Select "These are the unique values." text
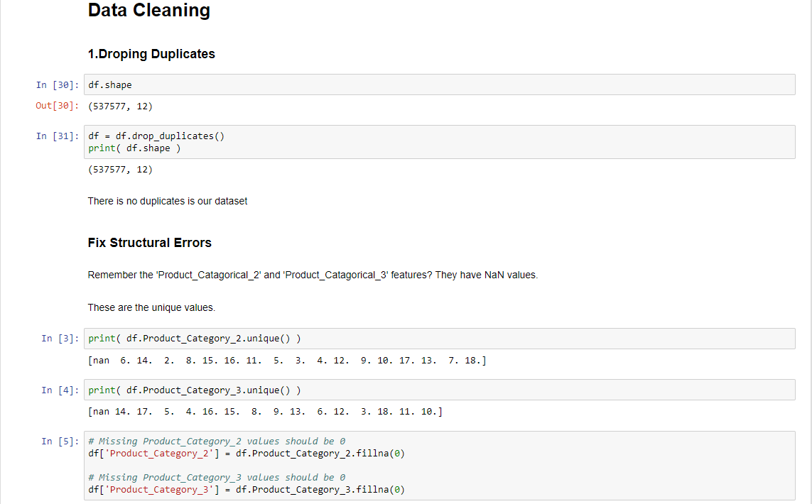Image resolution: width=812 pixels, height=504 pixels. pos(151,307)
